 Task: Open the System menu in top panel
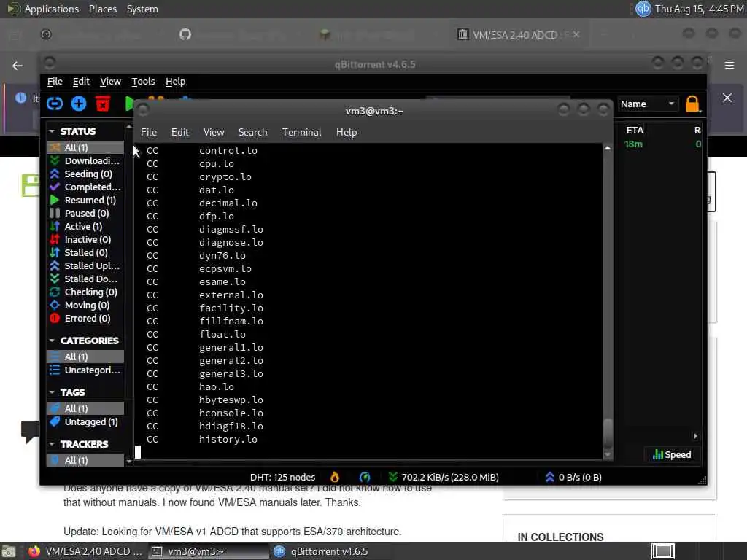[x=142, y=9]
